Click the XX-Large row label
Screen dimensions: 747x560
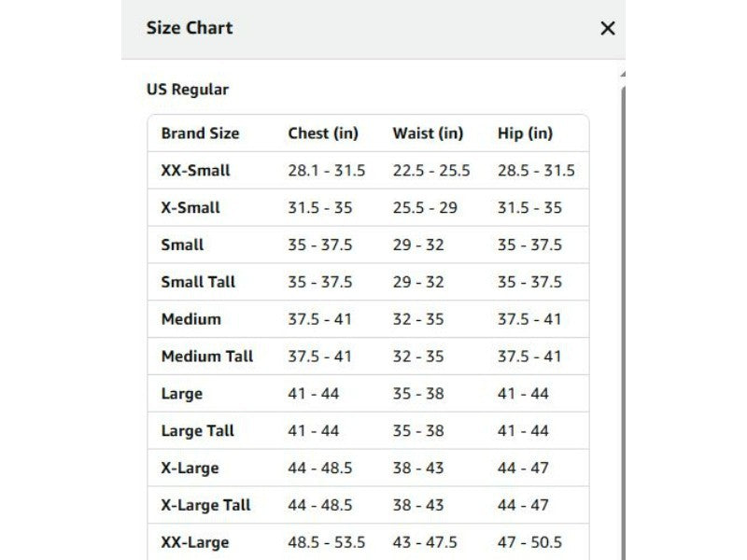click(195, 542)
